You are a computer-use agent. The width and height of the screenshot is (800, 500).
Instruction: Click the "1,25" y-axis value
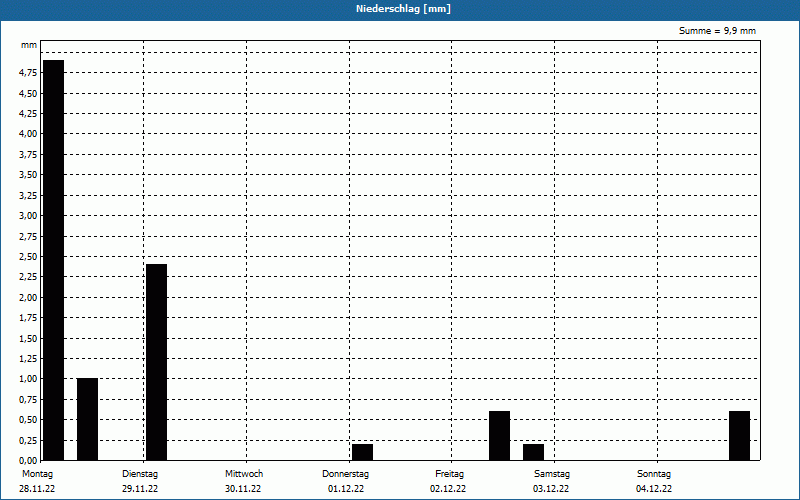[28, 359]
